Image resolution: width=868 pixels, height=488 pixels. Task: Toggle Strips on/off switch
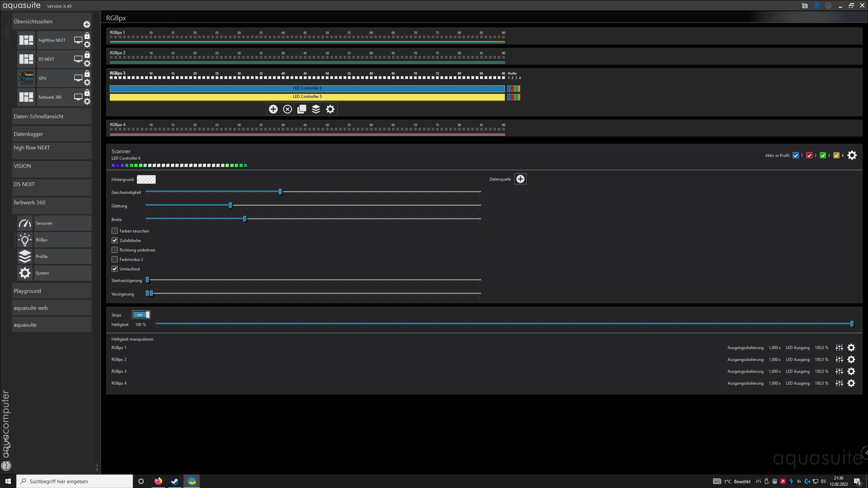(141, 315)
